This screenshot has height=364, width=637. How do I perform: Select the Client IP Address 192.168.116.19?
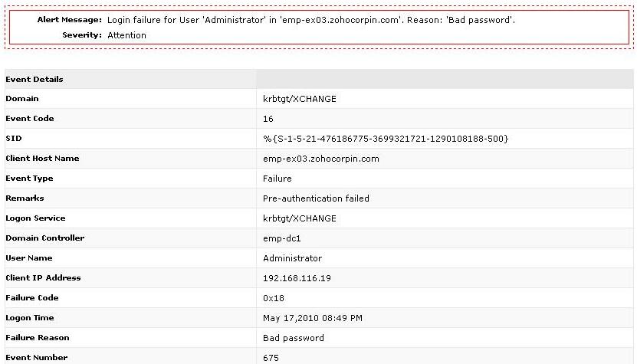(x=297, y=278)
